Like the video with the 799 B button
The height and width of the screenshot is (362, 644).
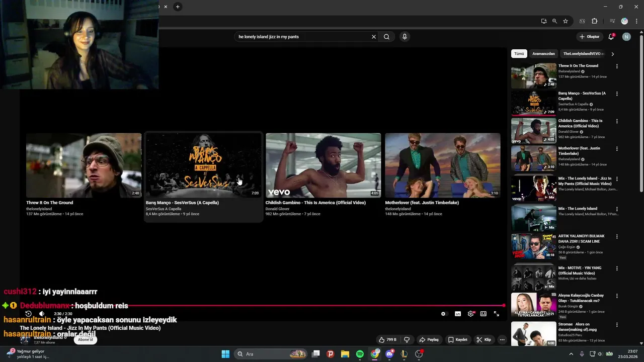[x=387, y=340]
